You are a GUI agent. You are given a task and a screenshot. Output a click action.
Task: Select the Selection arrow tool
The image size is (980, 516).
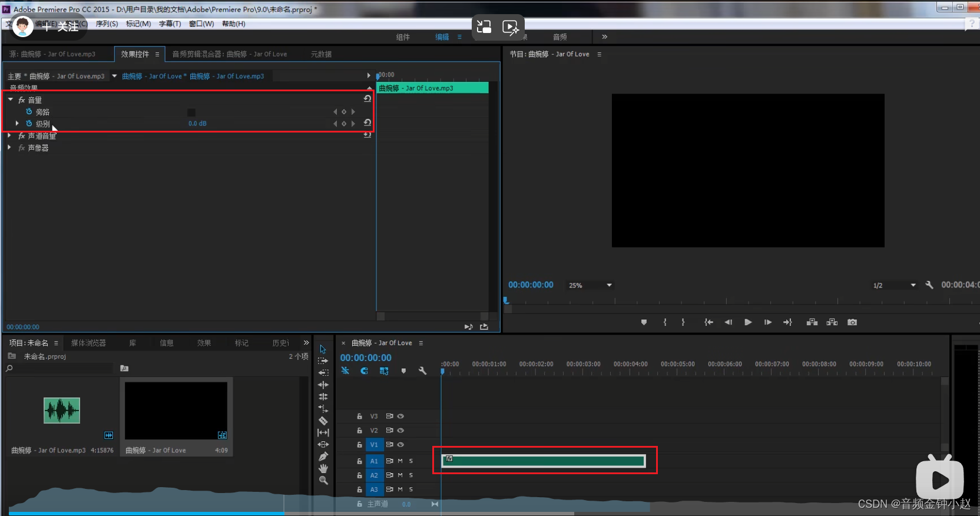pos(323,349)
